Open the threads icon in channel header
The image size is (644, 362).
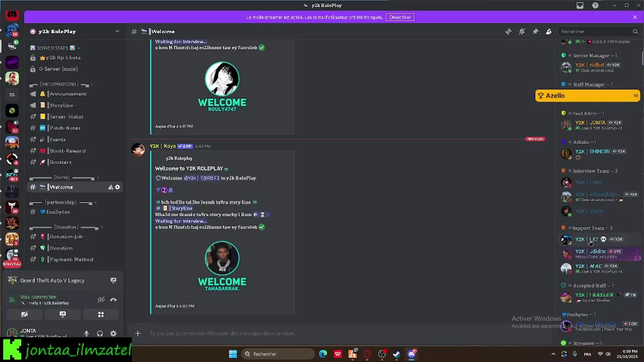coord(508,31)
